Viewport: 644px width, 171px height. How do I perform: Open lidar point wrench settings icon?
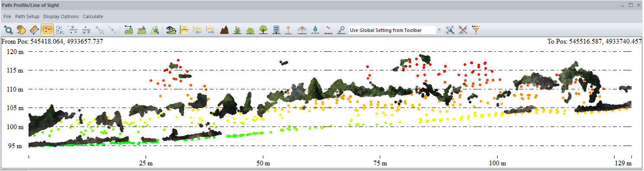point(450,30)
